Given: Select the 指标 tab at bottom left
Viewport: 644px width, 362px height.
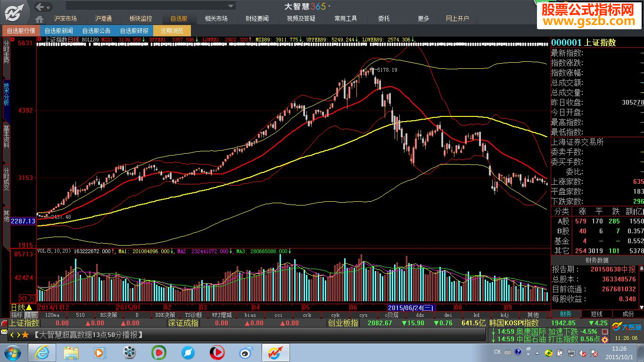Looking at the screenshot, I should (x=17, y=315).
